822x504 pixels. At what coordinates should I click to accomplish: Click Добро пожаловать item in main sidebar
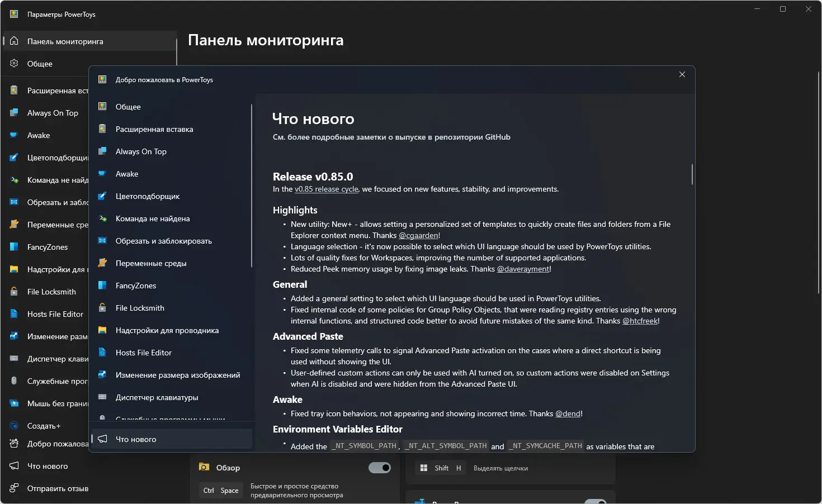(x=46, y=444)
